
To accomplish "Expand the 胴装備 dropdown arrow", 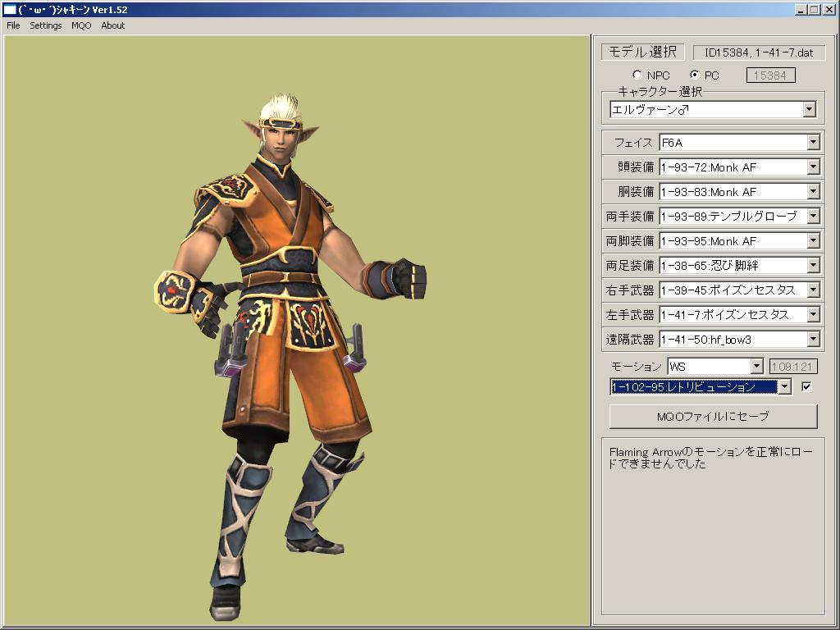I will (813, 192).
